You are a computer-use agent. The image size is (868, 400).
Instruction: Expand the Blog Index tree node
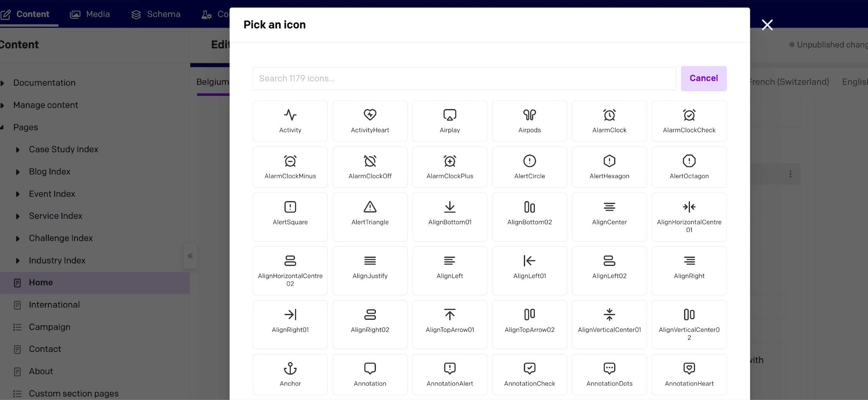click(x=18, y=172)
